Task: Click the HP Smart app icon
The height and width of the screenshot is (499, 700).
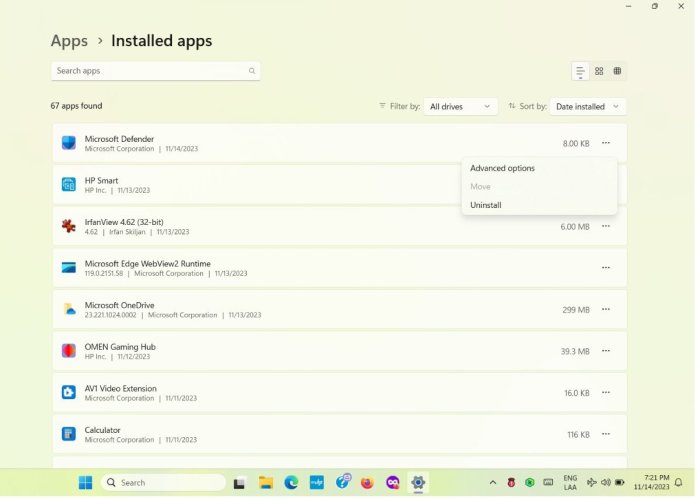Action: click(69, 185)
